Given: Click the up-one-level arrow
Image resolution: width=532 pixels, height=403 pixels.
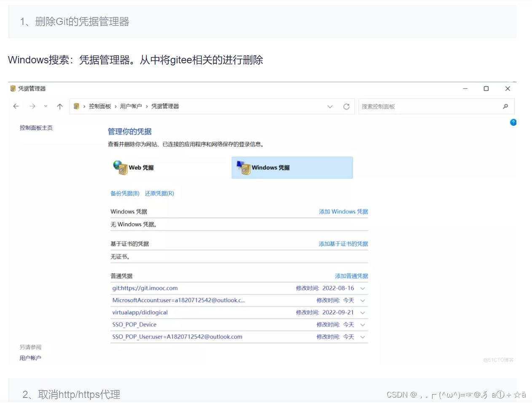Looking at the screenshot, I should pyautogui.click(x=59, y=106).
